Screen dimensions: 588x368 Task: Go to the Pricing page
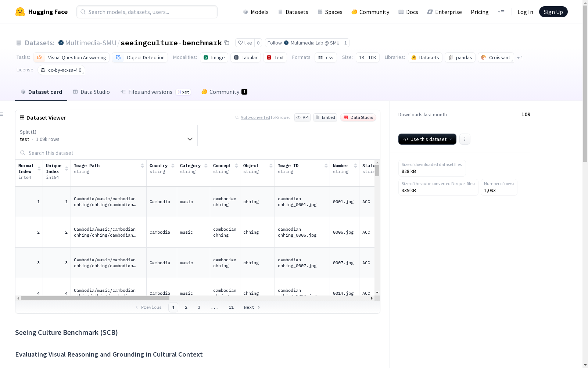480,12
